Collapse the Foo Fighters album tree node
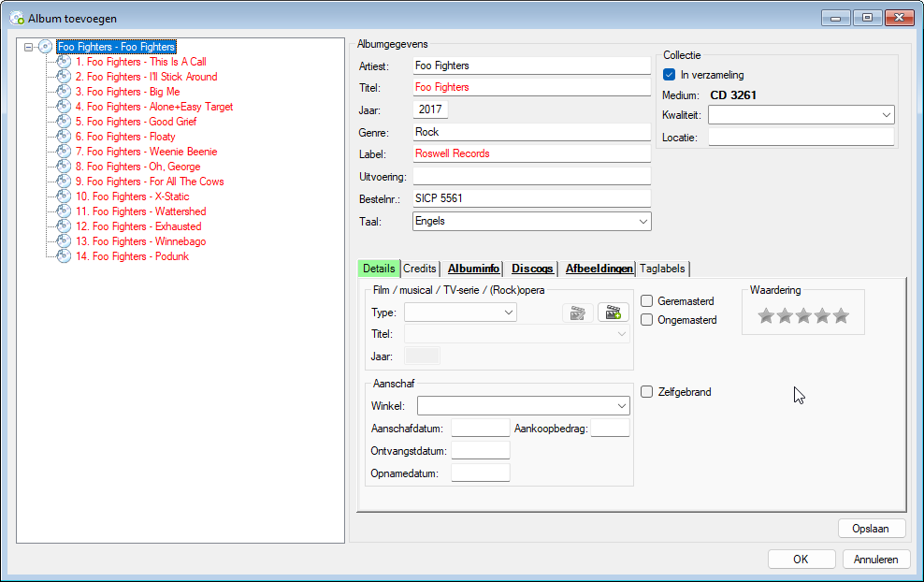Image resolution: width=924 pixels, height=582 pixels. pyautogui.click(x=28, y=47)
